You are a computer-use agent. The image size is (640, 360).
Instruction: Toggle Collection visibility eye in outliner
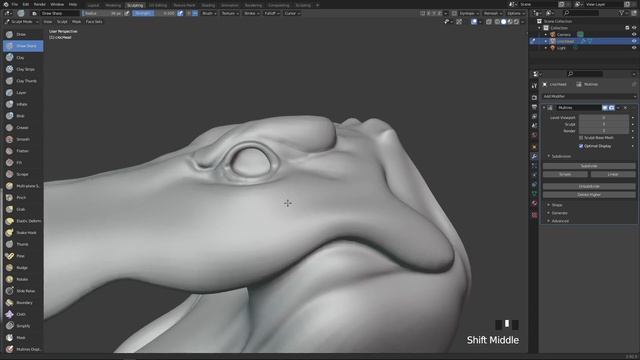click(x=634, y=28)
